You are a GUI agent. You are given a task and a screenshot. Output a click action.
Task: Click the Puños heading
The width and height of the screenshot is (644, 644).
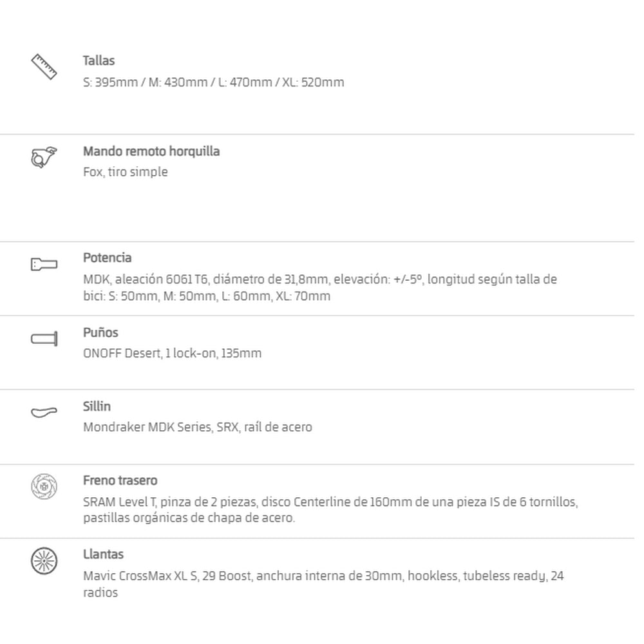(x=100, y=332)
